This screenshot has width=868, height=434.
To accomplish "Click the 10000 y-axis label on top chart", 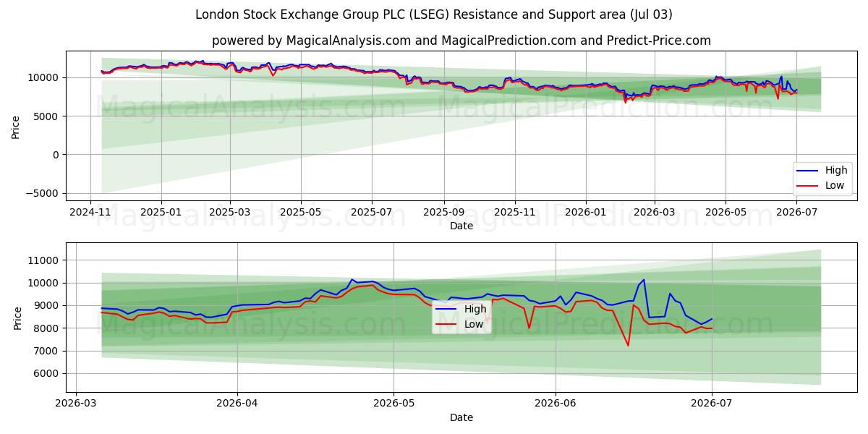I will click(x=44, y=77).
